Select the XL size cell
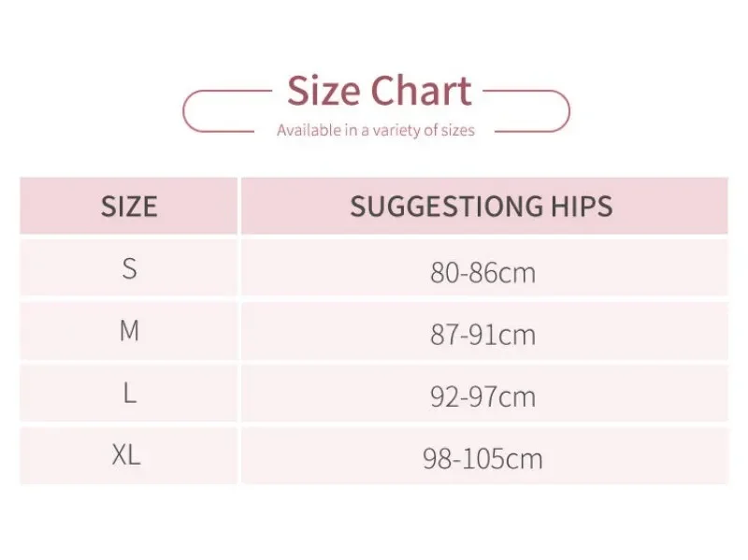This screenshot has width=748, height=560. [126, 455]
